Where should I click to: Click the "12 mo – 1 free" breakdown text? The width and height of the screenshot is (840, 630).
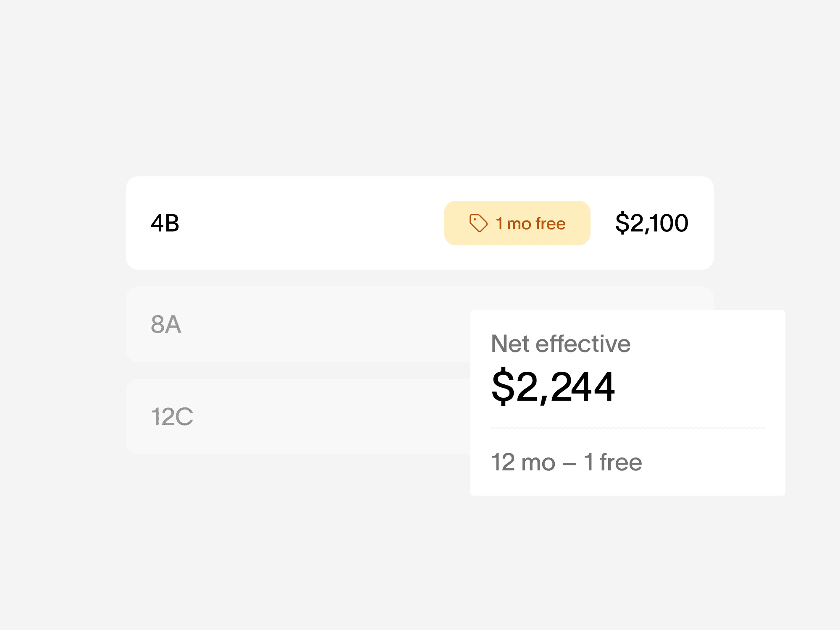pos(567,462)
